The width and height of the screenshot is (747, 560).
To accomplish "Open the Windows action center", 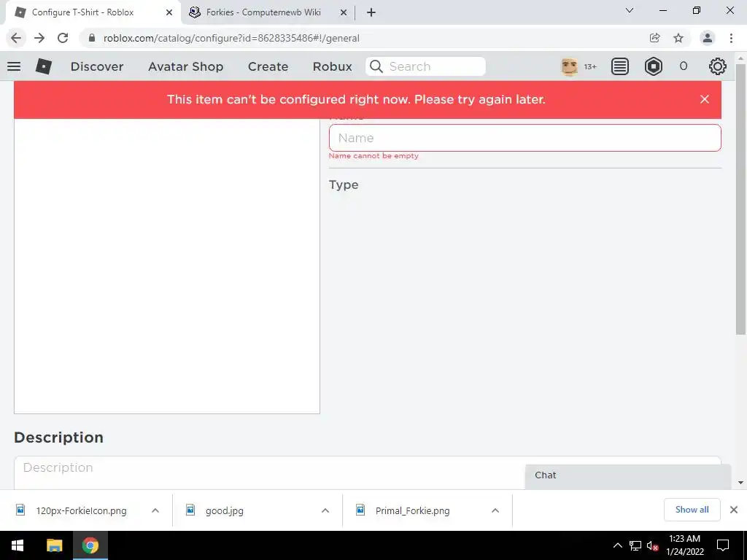I will click(723, 545).
